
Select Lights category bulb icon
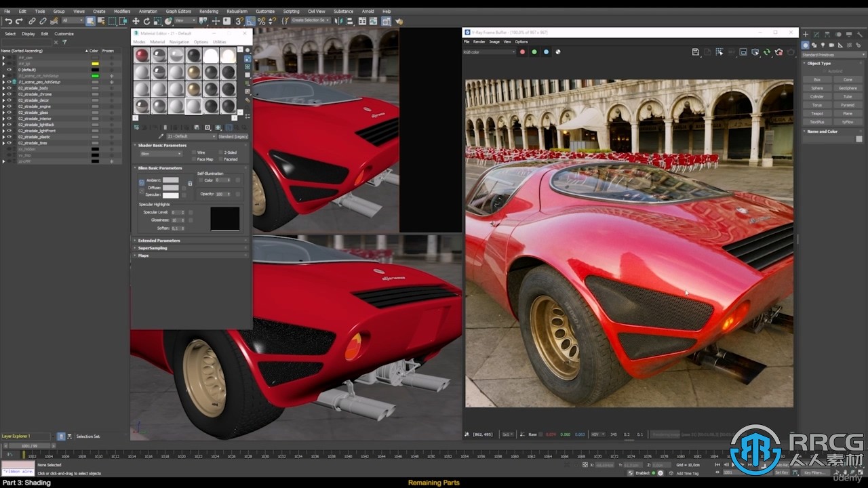point(823,45)
